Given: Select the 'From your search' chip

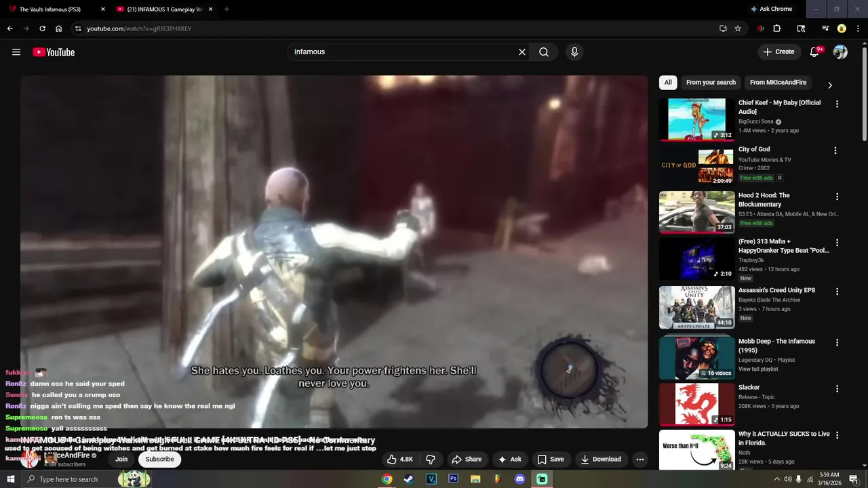Looking at the screenshot, I should (711, 83).
